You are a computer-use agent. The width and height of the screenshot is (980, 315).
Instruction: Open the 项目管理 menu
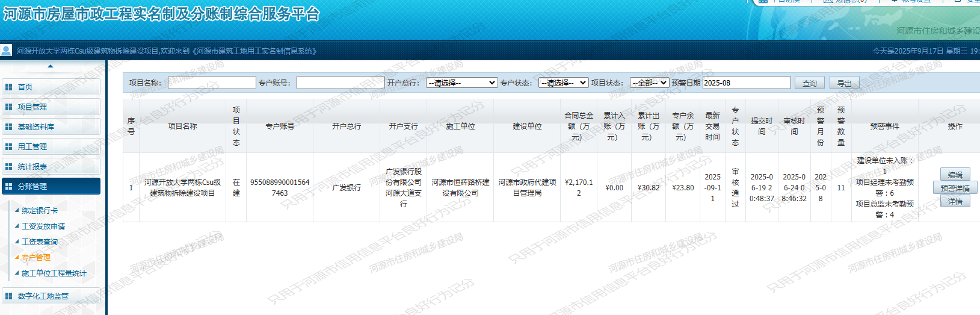(51, 107)
